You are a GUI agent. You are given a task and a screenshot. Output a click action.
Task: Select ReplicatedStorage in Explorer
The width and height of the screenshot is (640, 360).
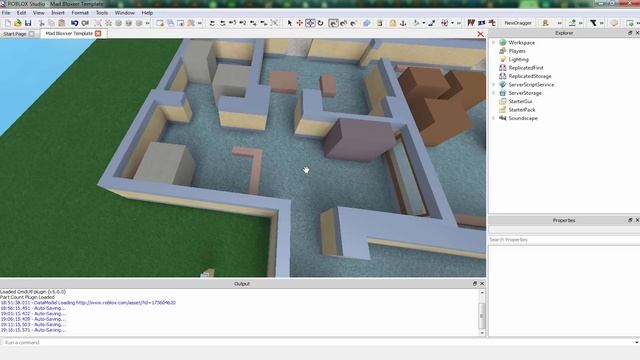pos(530,76)
